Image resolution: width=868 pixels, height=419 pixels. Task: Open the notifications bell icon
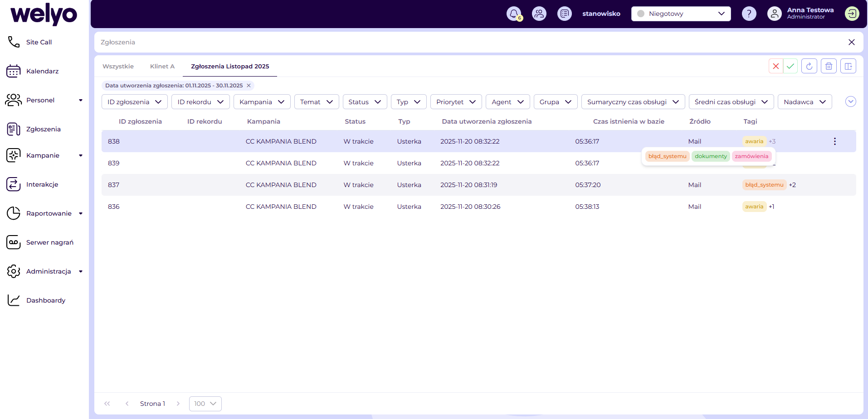pyautogui.click(x=513, y=14)
